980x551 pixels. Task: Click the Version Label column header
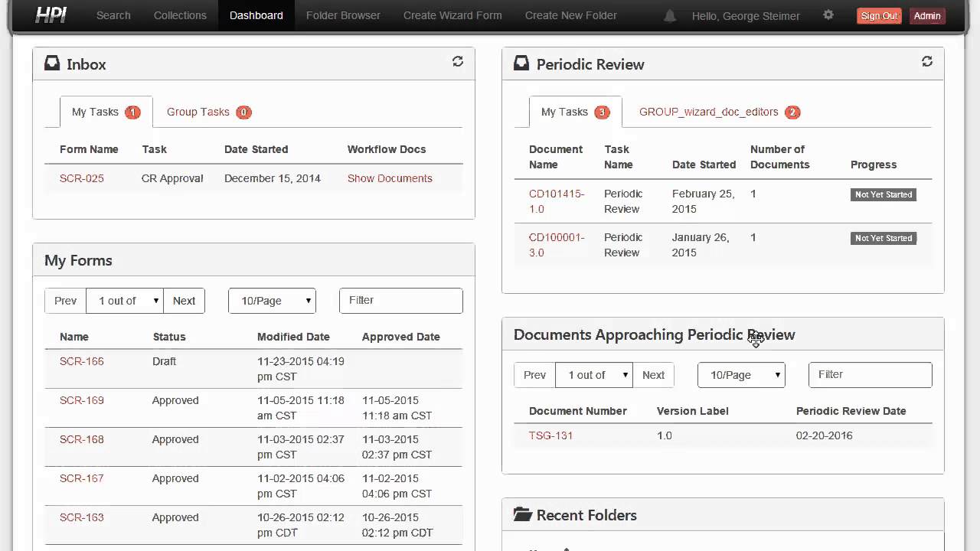coord(693,411)
